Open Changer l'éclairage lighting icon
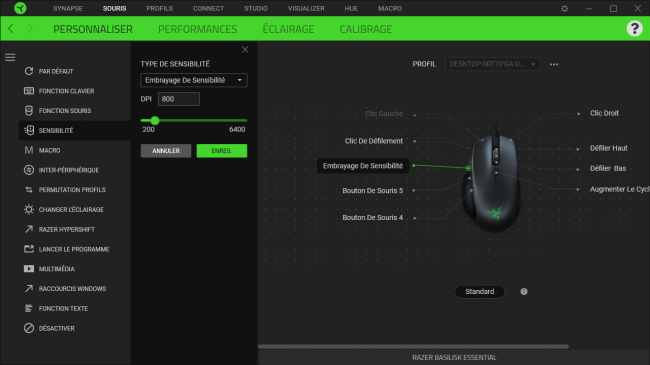Image resolution: width=650 pixels, height=365 pixels. tap(29, 209)
